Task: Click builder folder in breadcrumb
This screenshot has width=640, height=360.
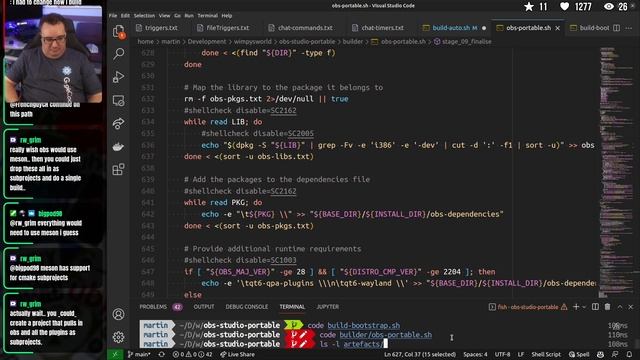Action: (x=353, y=42)
